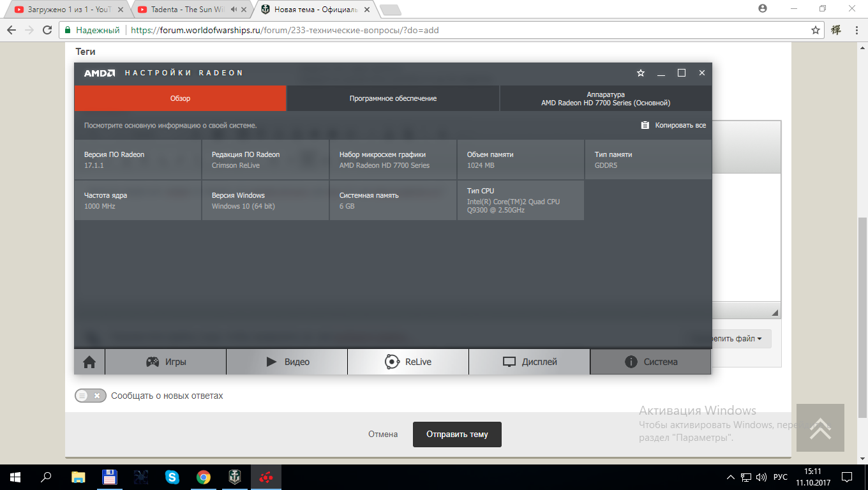This screenshot has width=868, height=490.
Task: Open the Radeon Settings home icon
Action: [x=89, y=362]
